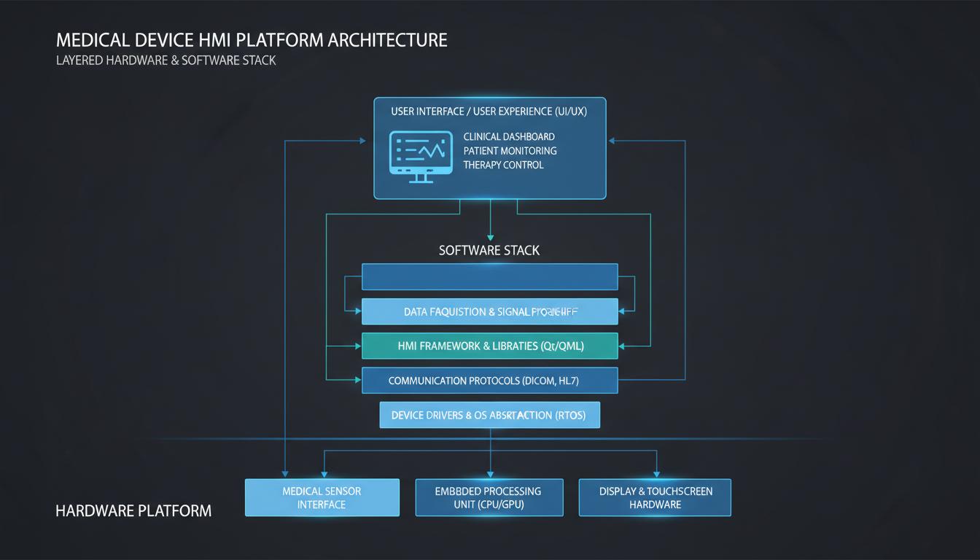
Task: Click the Data Acquisition & Signal Processing layer
Action: click(x=489, y=311)
